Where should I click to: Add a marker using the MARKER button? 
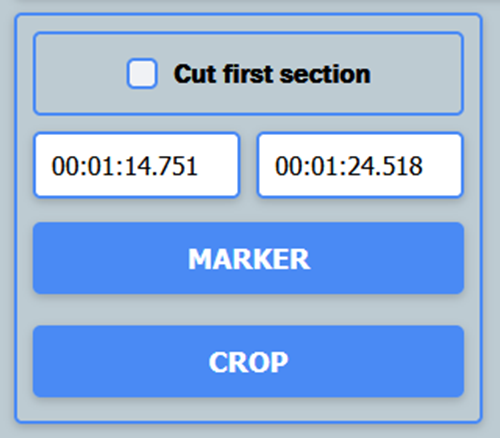tap(248, 258)
